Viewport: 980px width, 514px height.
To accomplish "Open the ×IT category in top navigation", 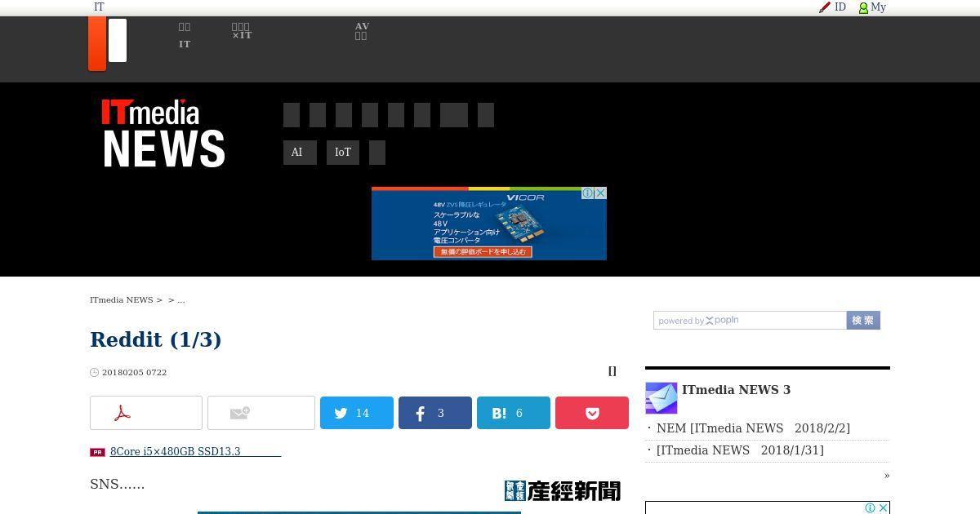I will (x=242, y=31).
